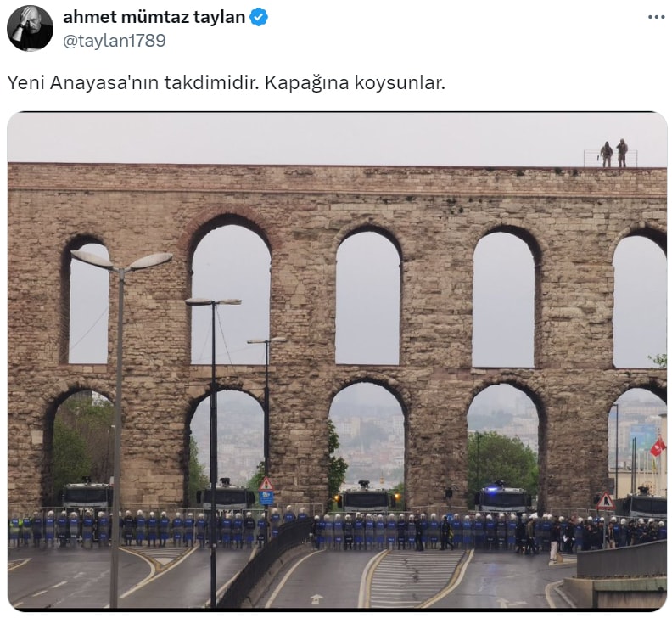Open the attached aqueduct photo
Image resolution: width=672 pixels, height=618 pixels.
(337, 361)
